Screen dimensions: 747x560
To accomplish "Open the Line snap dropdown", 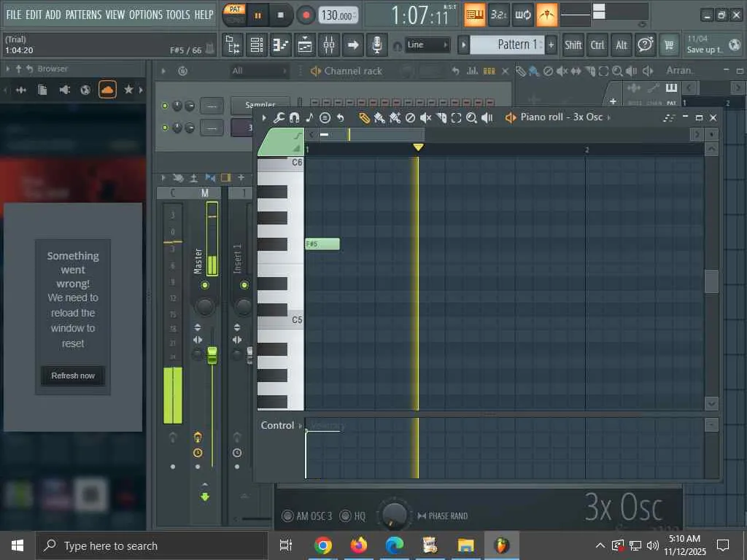I will click(427, 44).
